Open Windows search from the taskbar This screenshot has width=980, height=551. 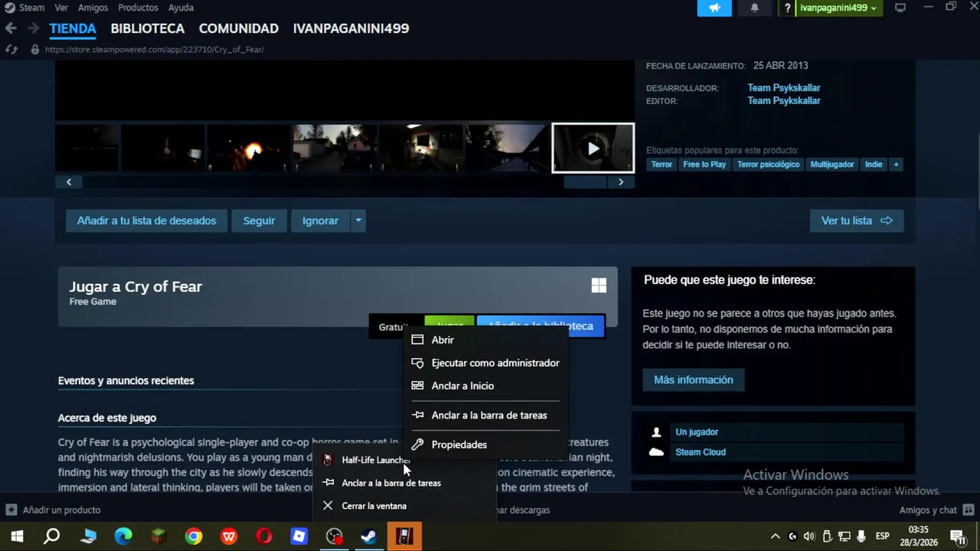pyautogui.click(x=52, y=536)
